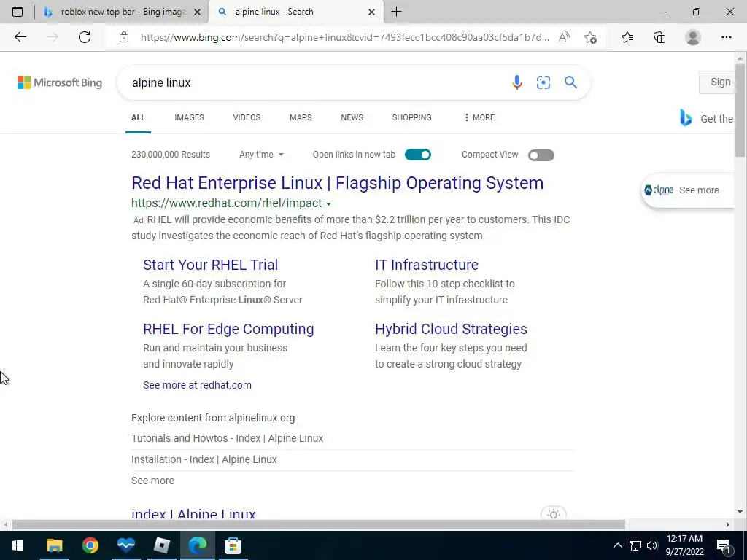The height and width of the screenshot is (560, 747).
Task: Switch to the roblox new top bar tab
Action: point(122,12)
